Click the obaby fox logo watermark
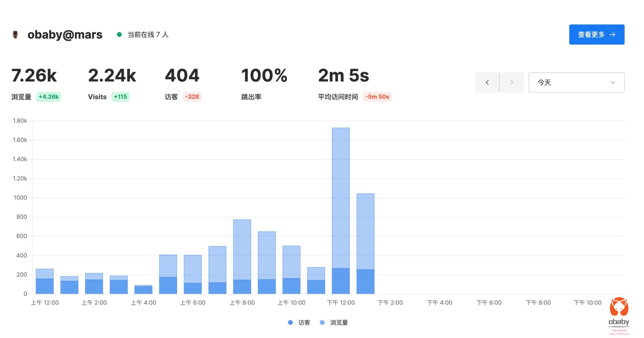Viewport: 644px width, 338px height. click(x=619, y=307)
